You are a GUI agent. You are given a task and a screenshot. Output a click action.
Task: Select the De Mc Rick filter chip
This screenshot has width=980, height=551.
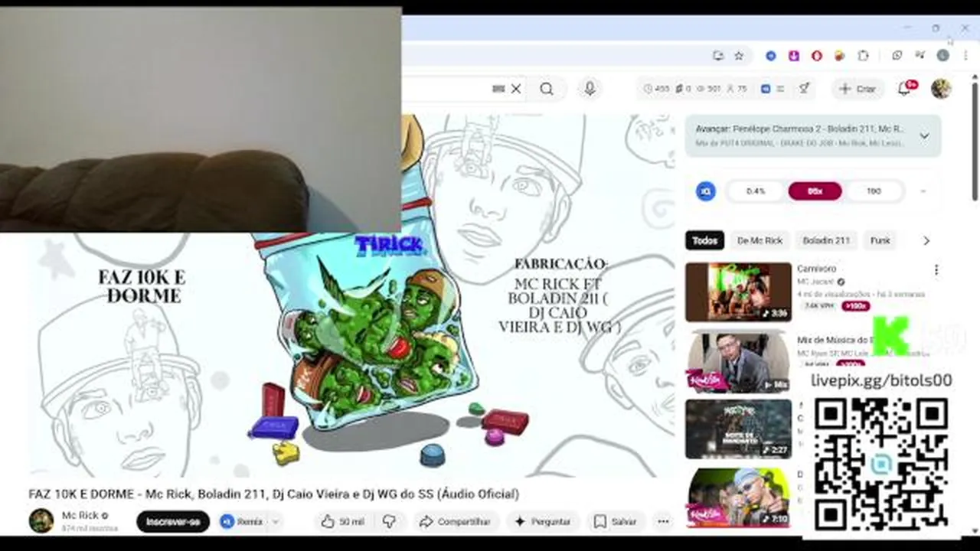point(759,240)
